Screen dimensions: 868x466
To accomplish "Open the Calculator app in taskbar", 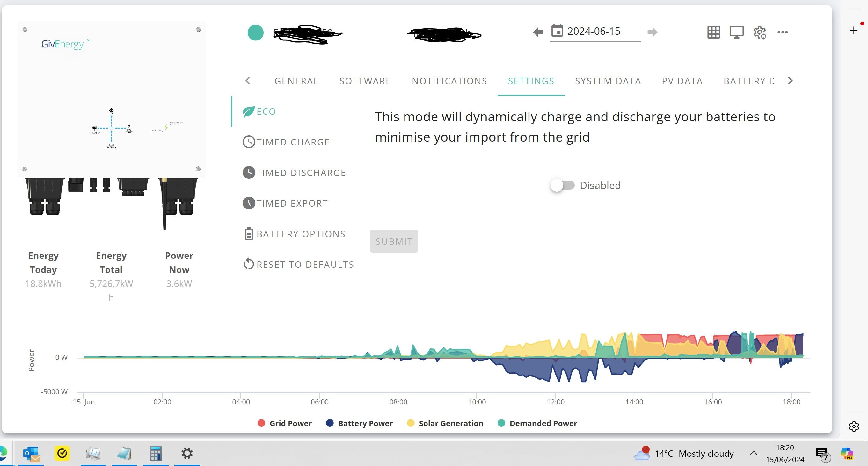I will click(156, 453).
